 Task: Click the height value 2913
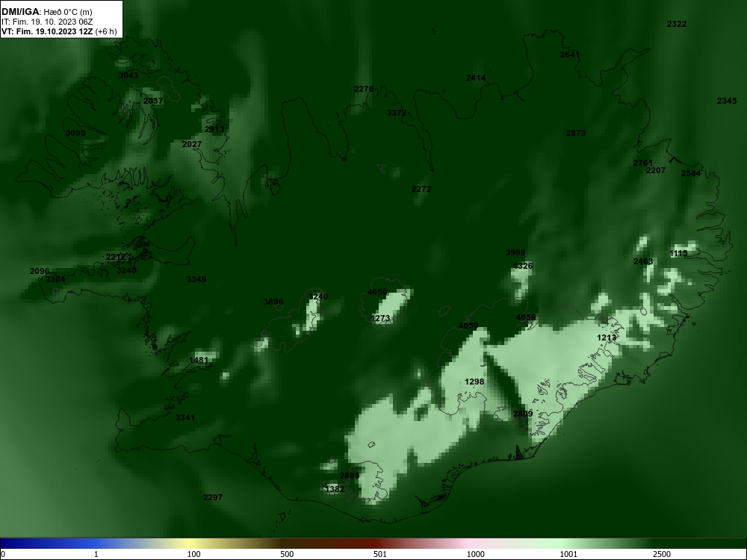[x=214, y=129]
